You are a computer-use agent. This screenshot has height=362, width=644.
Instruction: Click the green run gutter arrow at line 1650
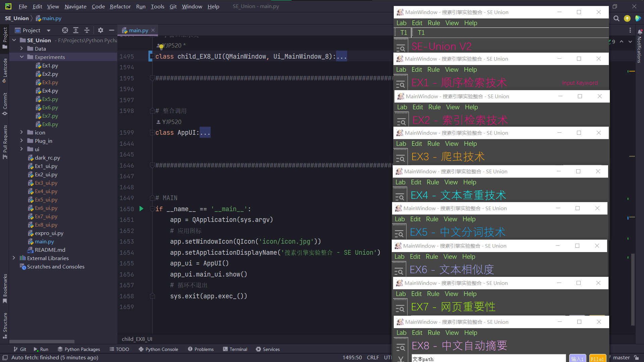[141, 209]
